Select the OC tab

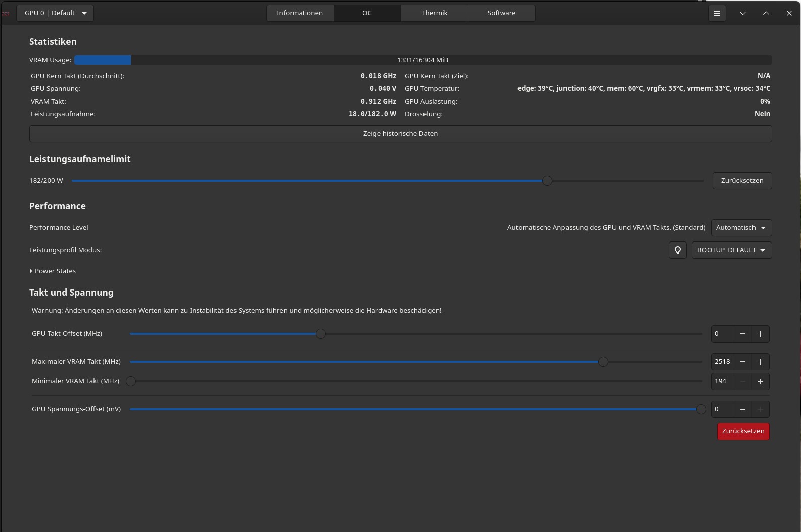[x=367, y=13]
